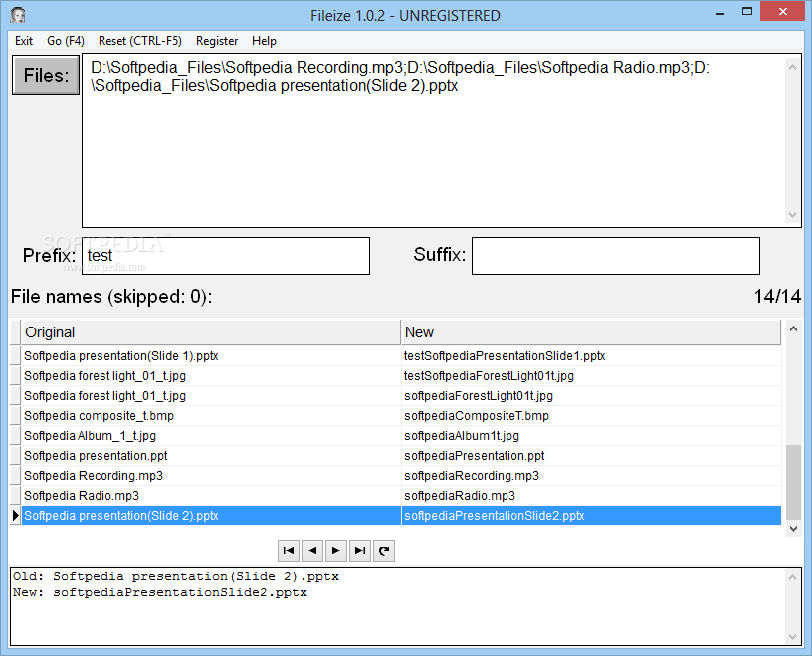This screenshot has height=656, width=812.
Task: Click new name softpediaAlbum1t.jpg
Action: (591, 436)
